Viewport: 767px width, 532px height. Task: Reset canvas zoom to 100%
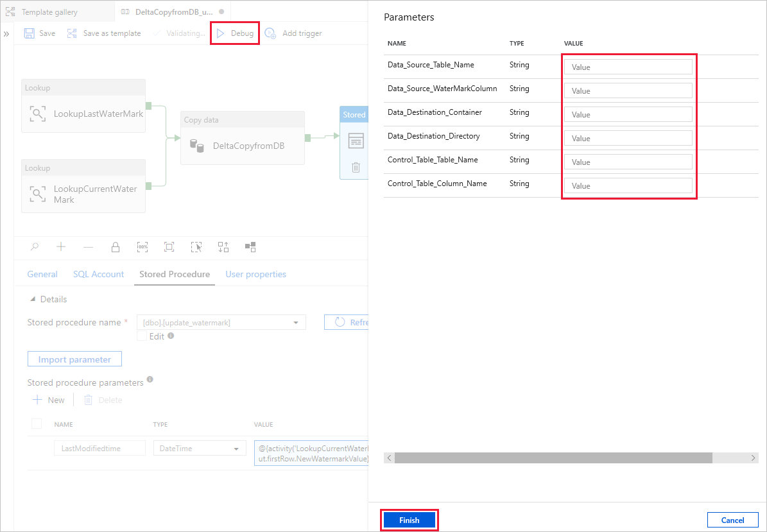(x=142, y=247)
